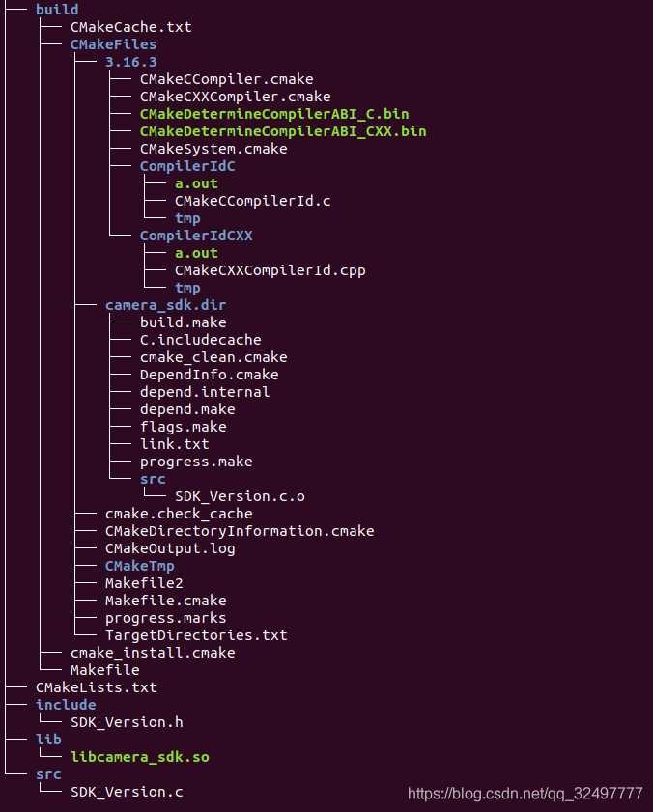Click CMakeCCompiler.cmake file name
This screenshot has height=812, width=653.
(226, 79)
